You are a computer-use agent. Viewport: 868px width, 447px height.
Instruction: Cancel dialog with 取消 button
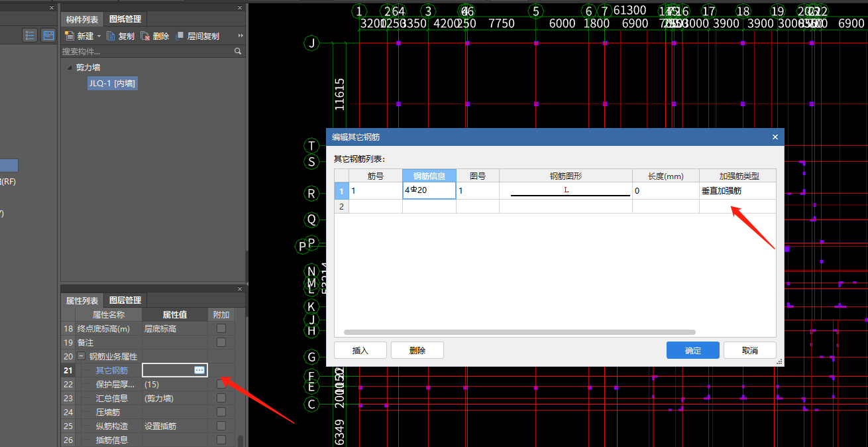tap(749, 350)
